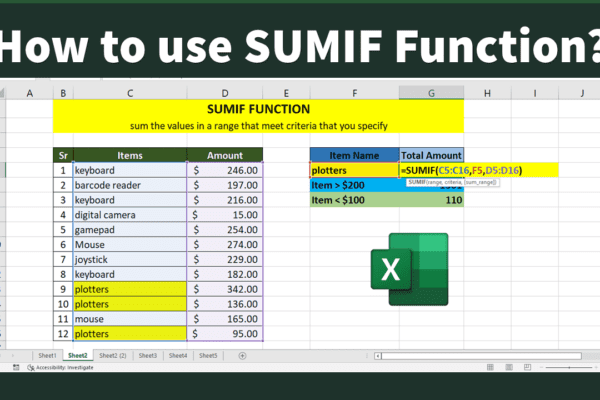Click the 95.00 amount cell
Image resolution: width=600 pixels, height=400 pixels.
tap(225, 334)
